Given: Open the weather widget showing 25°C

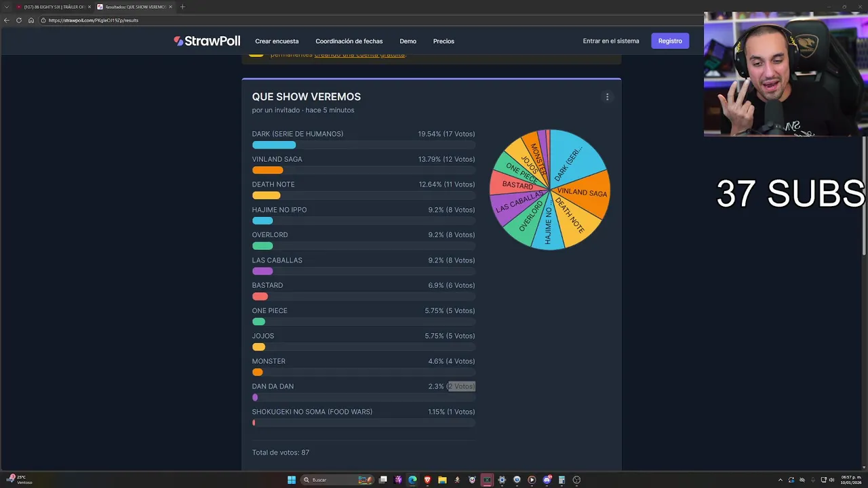Looking at the screenshot, I should (x=18, y=479).
